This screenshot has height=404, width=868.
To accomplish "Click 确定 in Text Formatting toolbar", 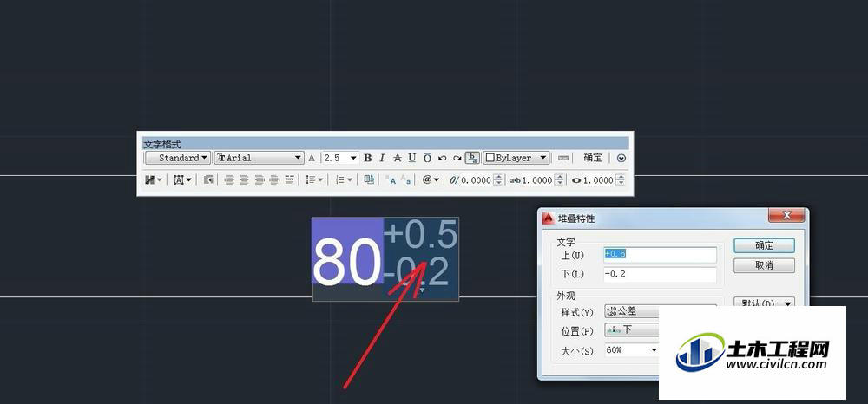I will click(592, 158).
